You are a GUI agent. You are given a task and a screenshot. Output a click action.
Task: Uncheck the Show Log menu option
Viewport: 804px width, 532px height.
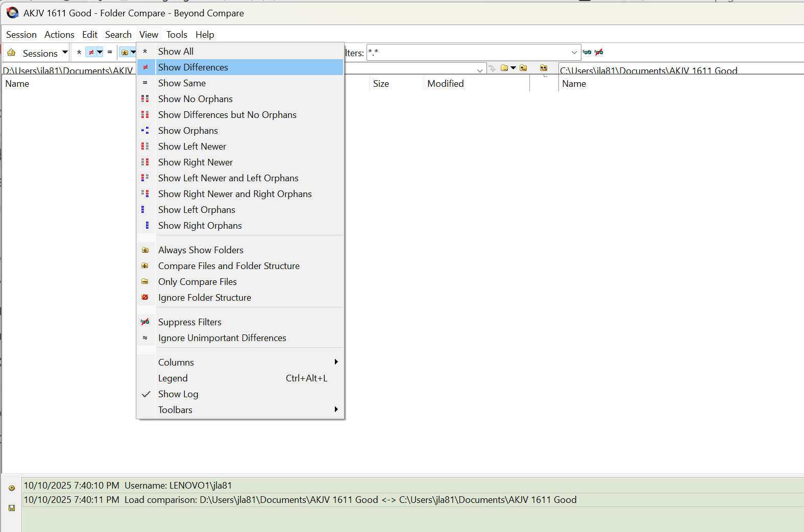240,394
